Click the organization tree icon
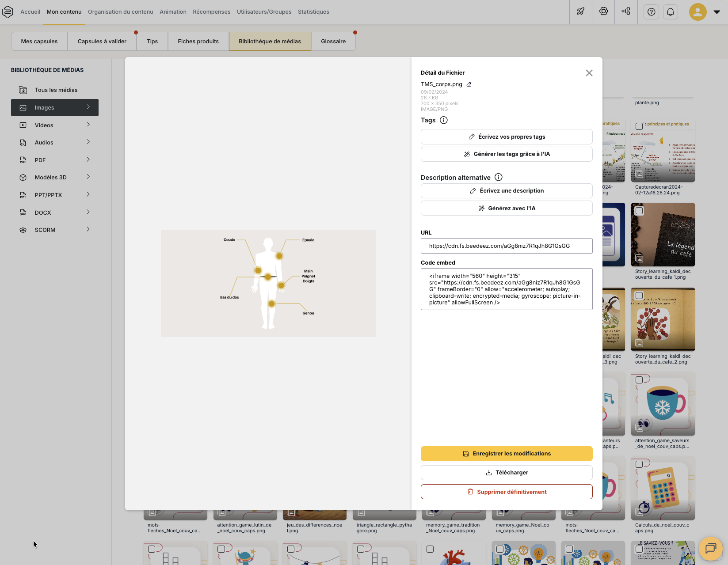Screen dimensions: 728x565 (626, 11)
